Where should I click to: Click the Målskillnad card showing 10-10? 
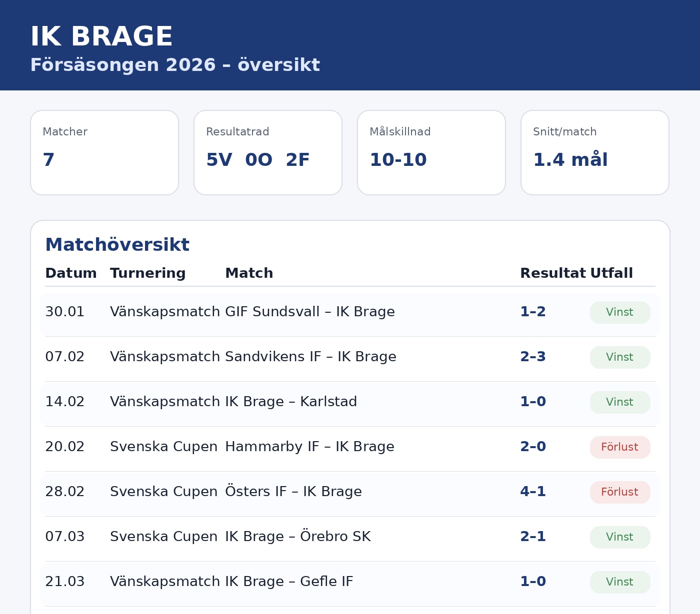431,152
